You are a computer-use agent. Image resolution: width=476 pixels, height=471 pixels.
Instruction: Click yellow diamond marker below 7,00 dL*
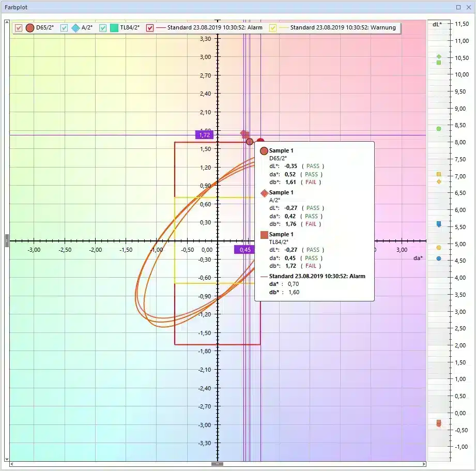coord(439,181)
